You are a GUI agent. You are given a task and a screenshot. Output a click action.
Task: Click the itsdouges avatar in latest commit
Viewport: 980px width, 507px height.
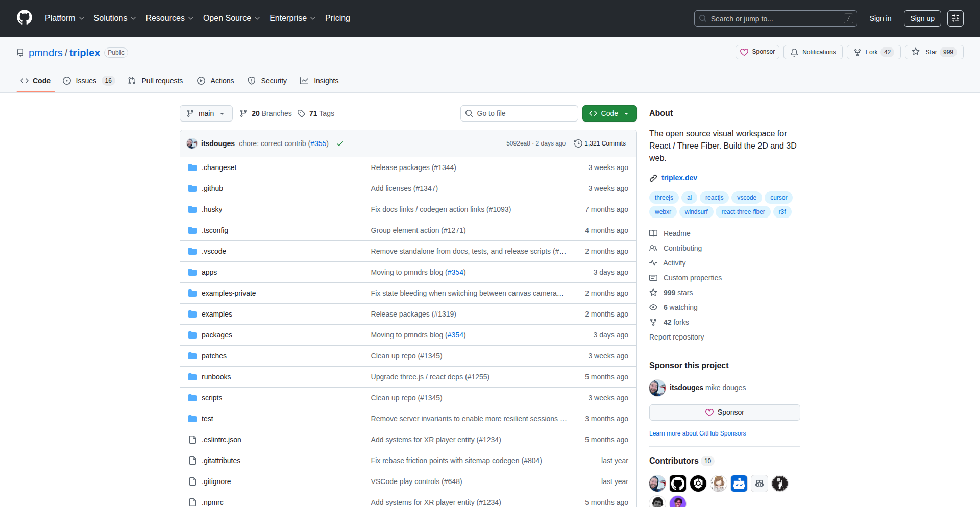coord(192,143)
